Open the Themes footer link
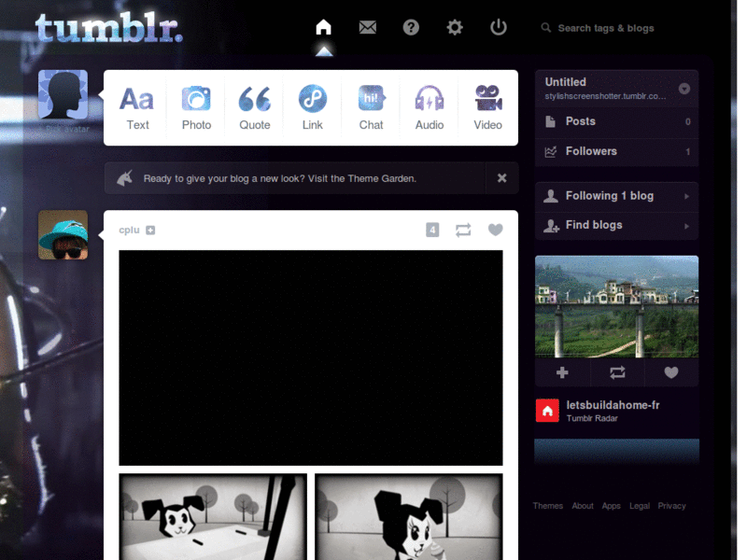747x560 pixels. click(548, 506)
